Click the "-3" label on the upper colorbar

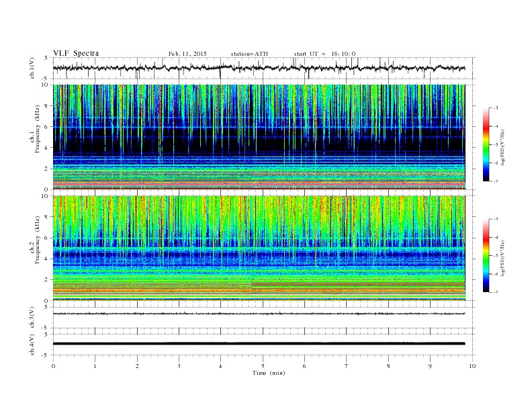pyautogui.click(x=496, y=108)
